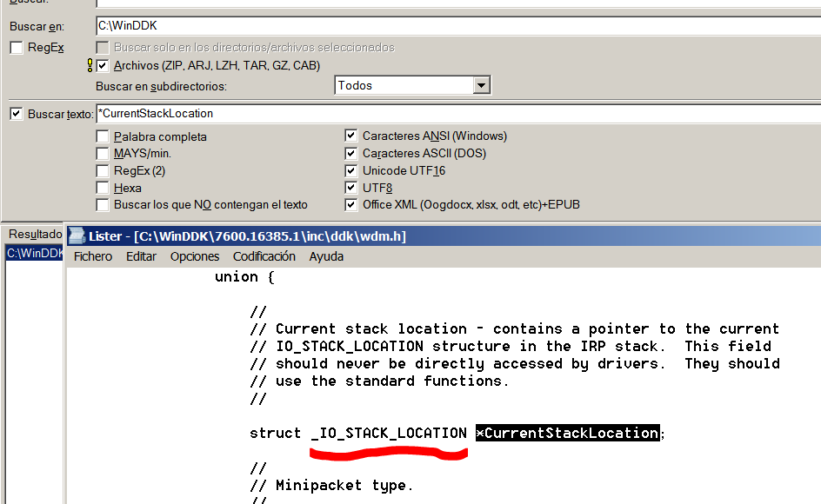821x504 pixels.
Task: Open the subdirectorios dropdown showing Todos
Action: (481, 85)
